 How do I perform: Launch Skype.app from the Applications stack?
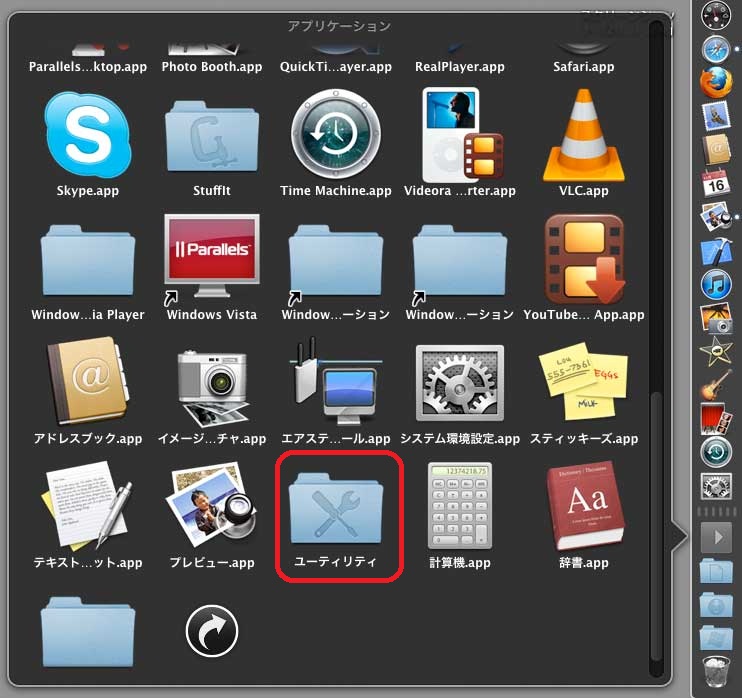(88, 133)
